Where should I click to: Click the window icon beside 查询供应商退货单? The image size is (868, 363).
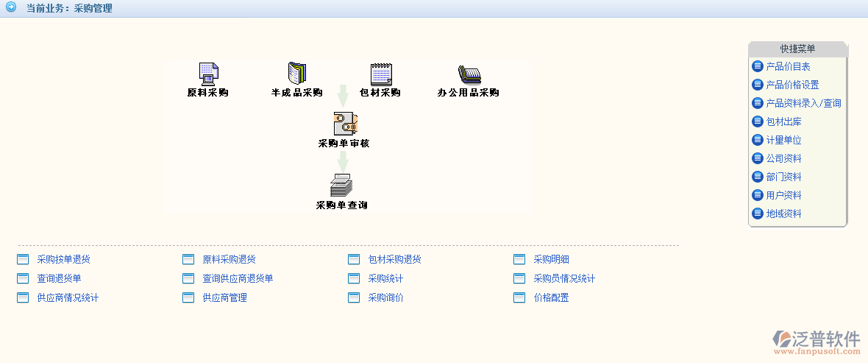[x=188, y=278]
